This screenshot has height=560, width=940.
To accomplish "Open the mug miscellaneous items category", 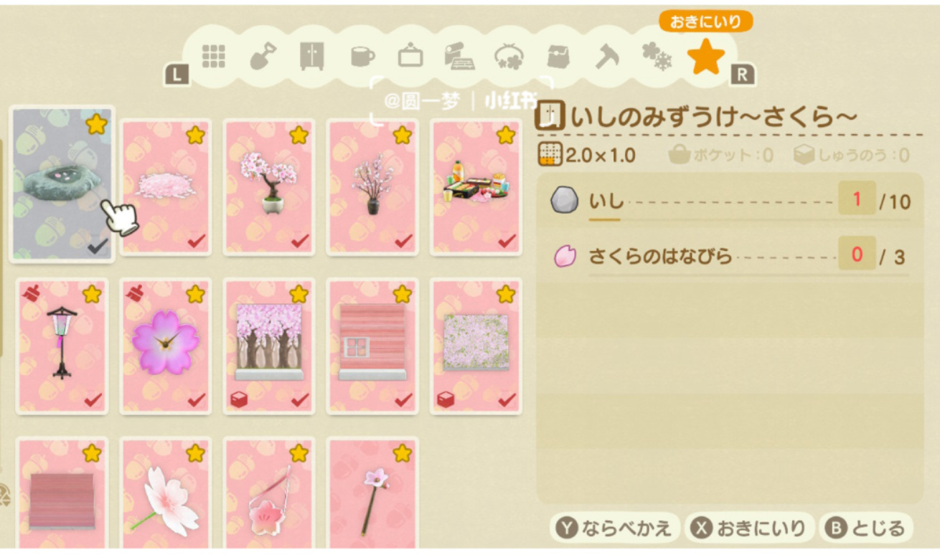I will (x=362, y=57).
